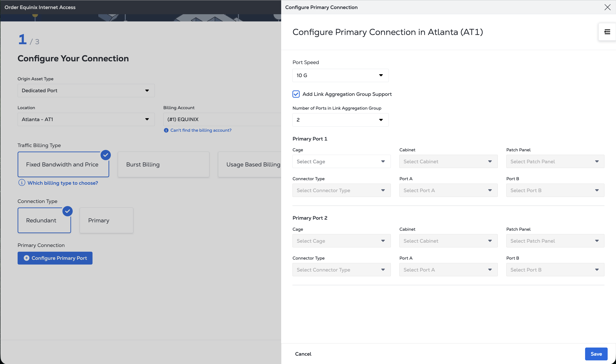Open the Atlanta - AT1 location dropdown

86,120
